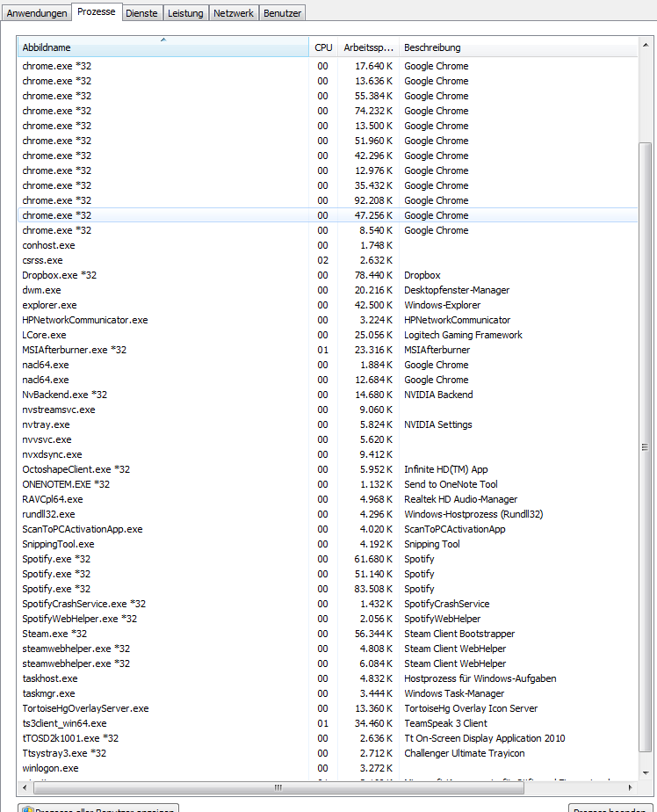Select steamwebhelper.exe using 6.084 K
Screen dimensions: 657x812
(x=328, y=663)
